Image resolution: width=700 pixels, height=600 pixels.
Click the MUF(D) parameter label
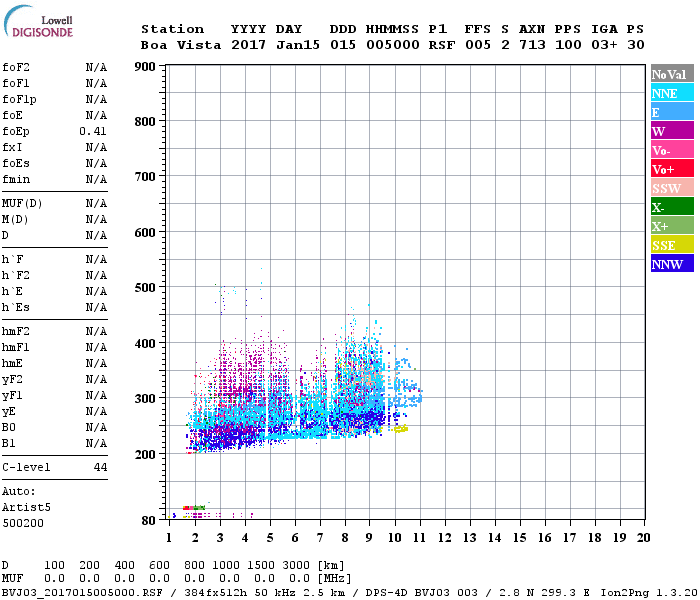click(x=20, y=203)
